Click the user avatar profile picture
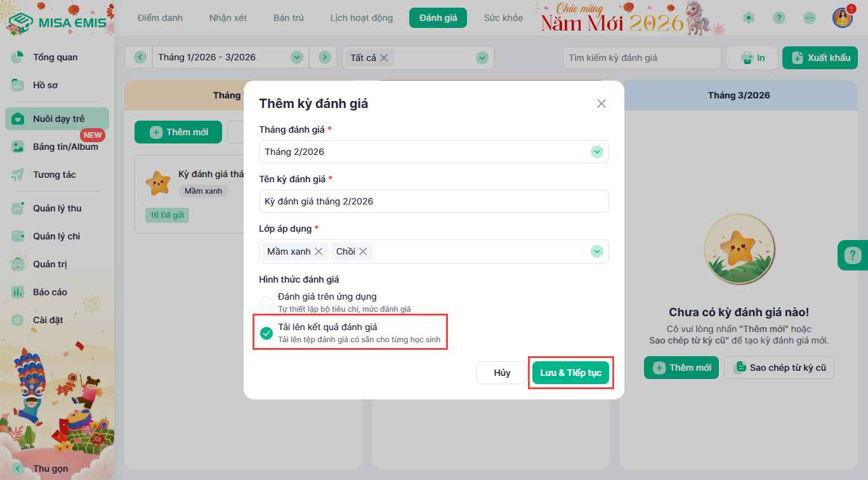The height and width of the screenshot is (480, 868). tap(843, 18)
